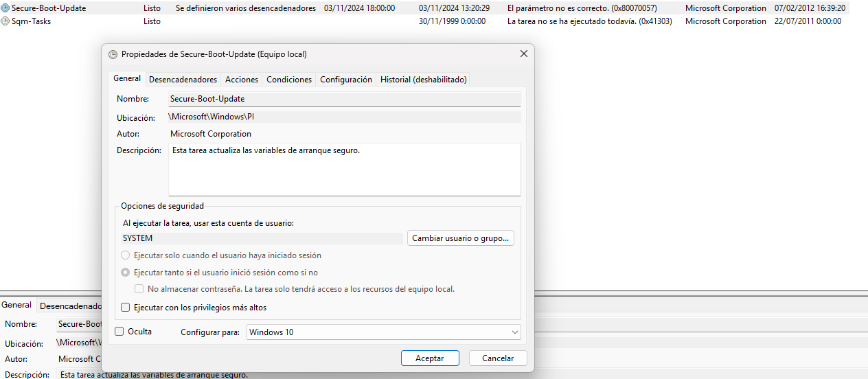Click the SYSTEM user account field
Image resolution: width=868 pixels, height=379 pixels.
click(262, 238)
